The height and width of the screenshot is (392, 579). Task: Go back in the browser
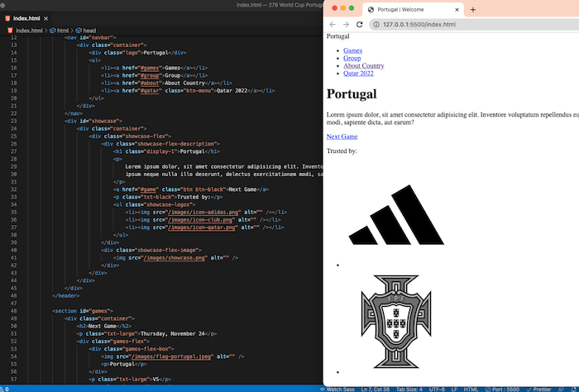tap(333, 24)
